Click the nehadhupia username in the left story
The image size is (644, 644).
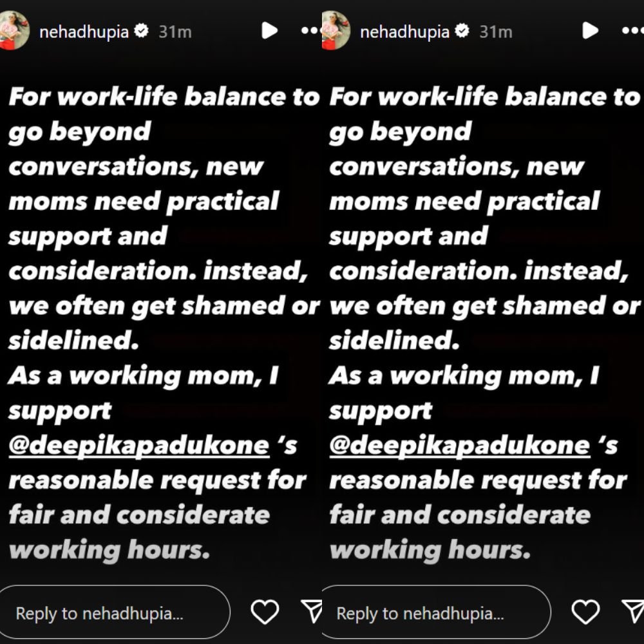(84, 32)
